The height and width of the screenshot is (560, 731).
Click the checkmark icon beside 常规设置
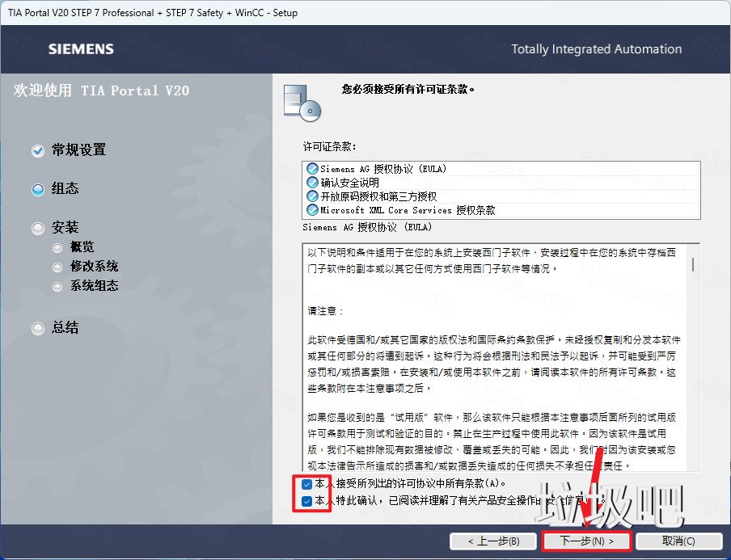[37, 150]
